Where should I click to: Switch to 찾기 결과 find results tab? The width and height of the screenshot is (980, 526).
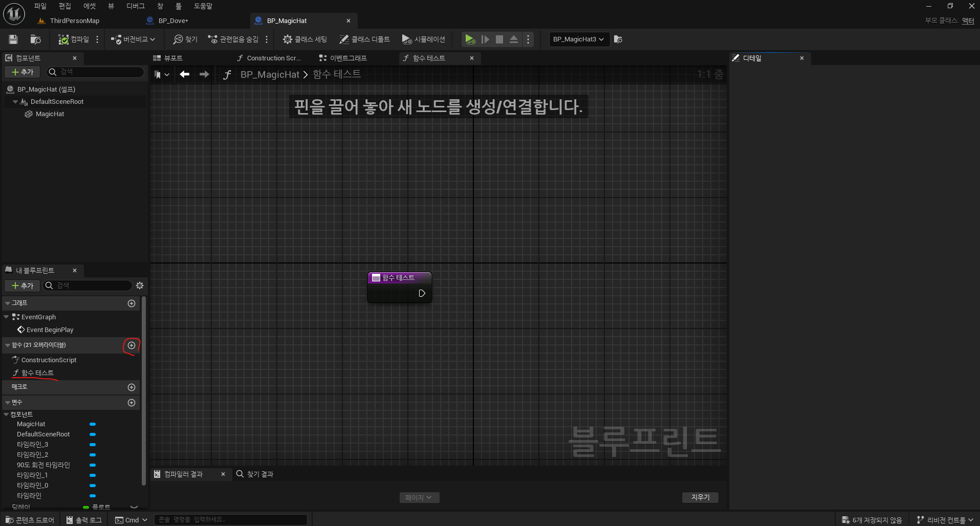[255, 474]
